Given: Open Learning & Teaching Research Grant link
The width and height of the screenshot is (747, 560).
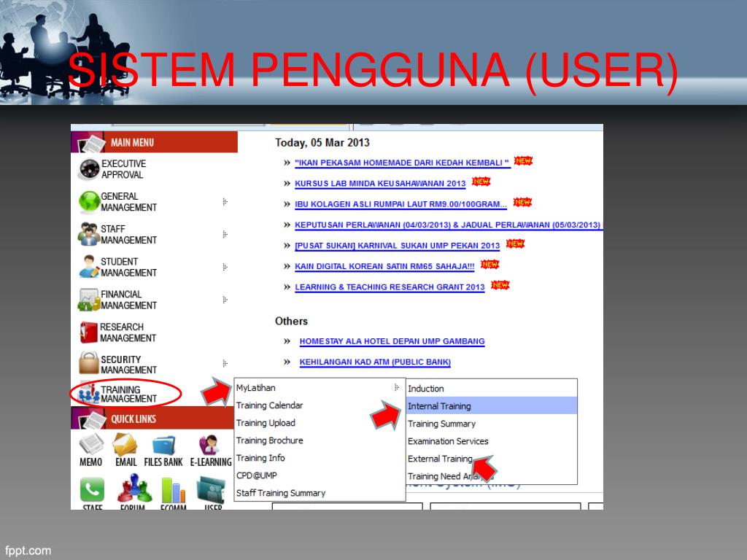Looking at the screenshot, I should tap(390, 287).
